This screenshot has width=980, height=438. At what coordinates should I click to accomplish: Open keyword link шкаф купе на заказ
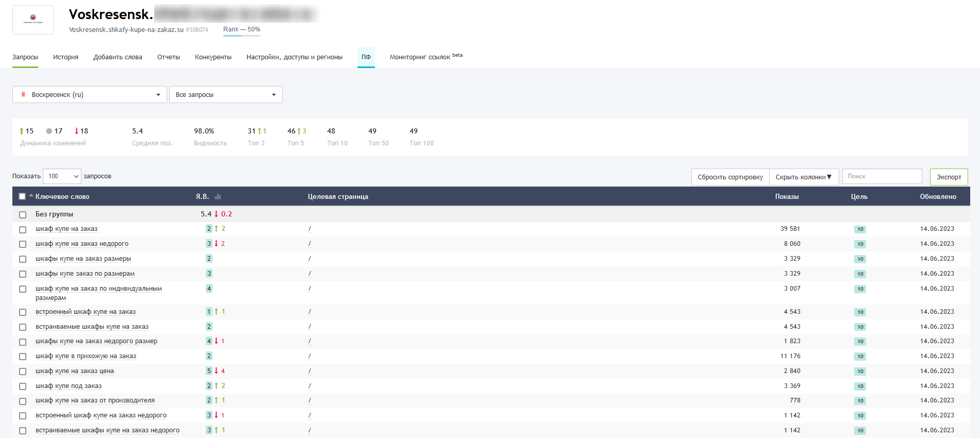(67, 229)
